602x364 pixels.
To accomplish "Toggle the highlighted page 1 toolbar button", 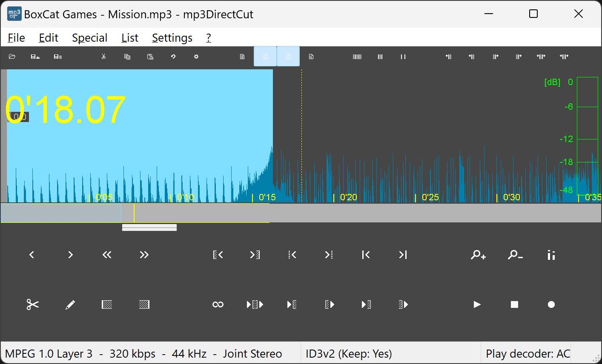I will pos(265,57).
